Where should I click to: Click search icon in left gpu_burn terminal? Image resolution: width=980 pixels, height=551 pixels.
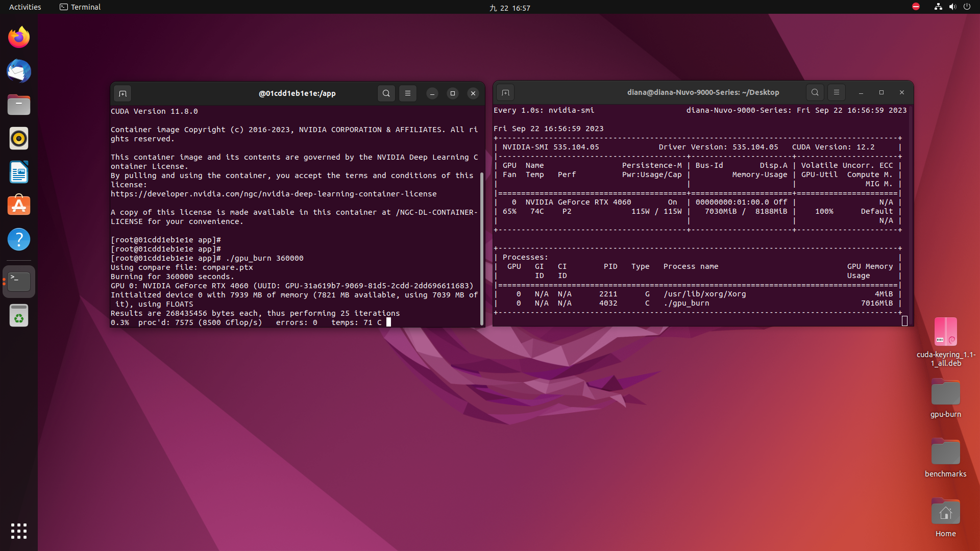pos(386,93)
